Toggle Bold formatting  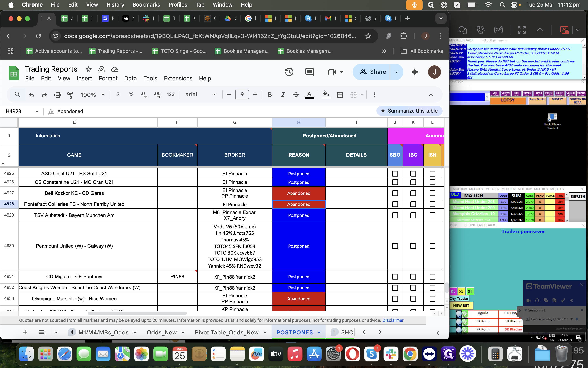pos(269,94)
